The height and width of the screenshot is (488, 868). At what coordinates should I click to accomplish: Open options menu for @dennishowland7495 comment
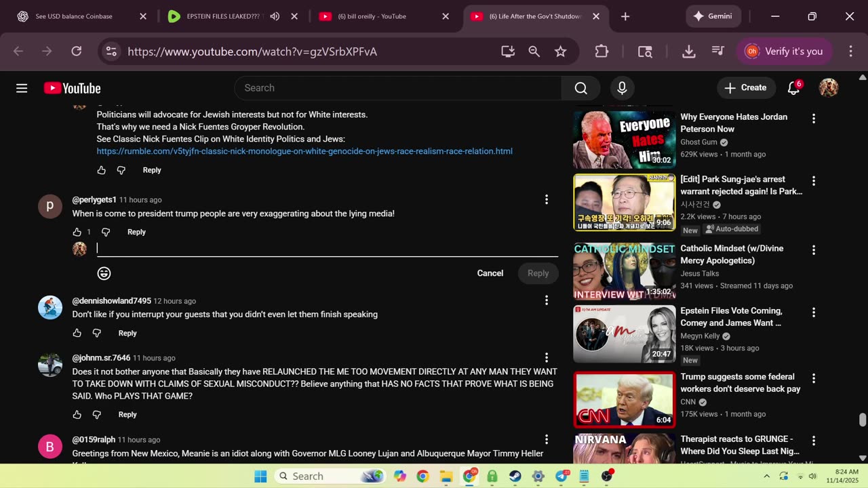pyautogui.click(x=547, y=300)
